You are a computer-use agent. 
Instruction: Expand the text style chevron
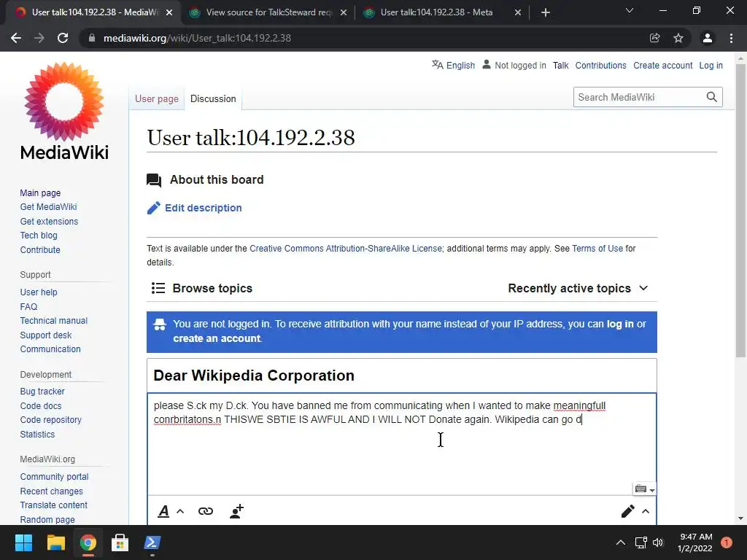coord(180,511)
